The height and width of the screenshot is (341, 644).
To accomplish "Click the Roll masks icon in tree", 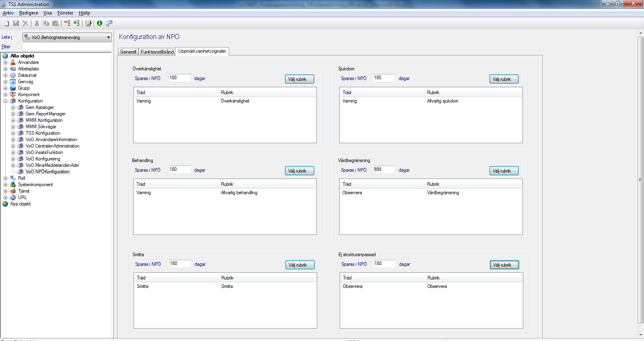I will [x=13, y=178].
